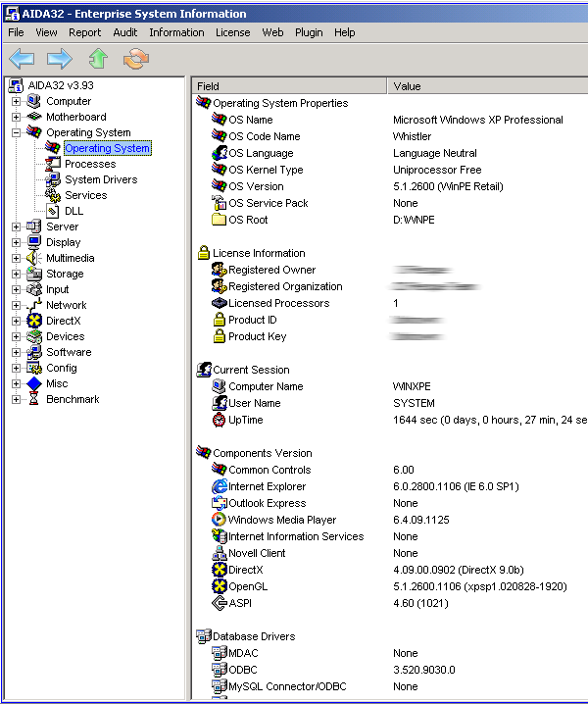Click the Computer tree icon

[33, 101]
